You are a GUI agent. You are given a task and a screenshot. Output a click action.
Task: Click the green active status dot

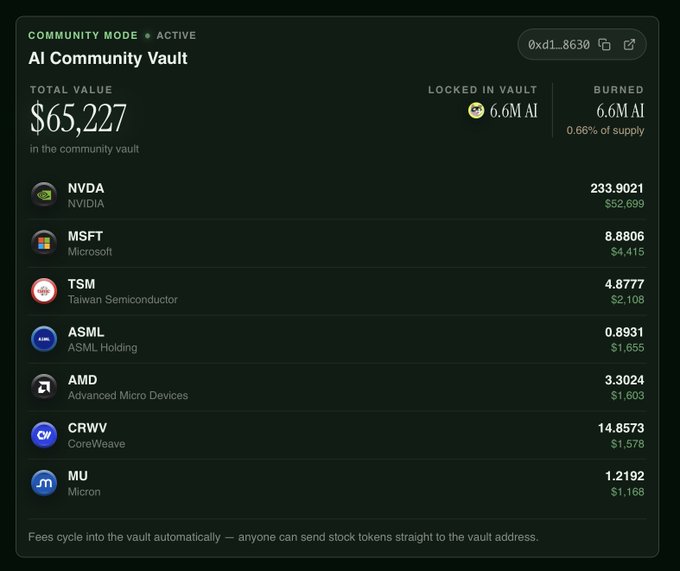pyautogui.click(x=147, y=36)
